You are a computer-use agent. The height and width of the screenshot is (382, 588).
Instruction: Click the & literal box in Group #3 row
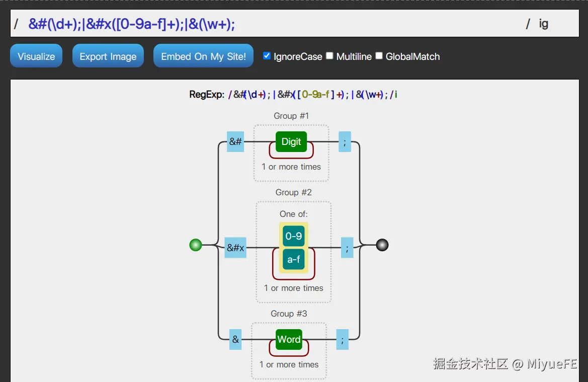pyautogui.click(x=235, y=339)
